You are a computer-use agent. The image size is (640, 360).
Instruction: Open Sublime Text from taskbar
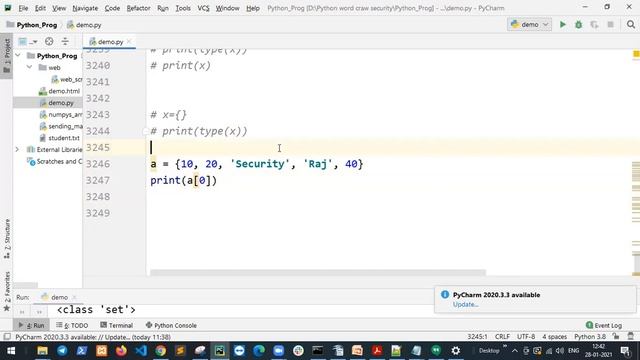(180, 351)
